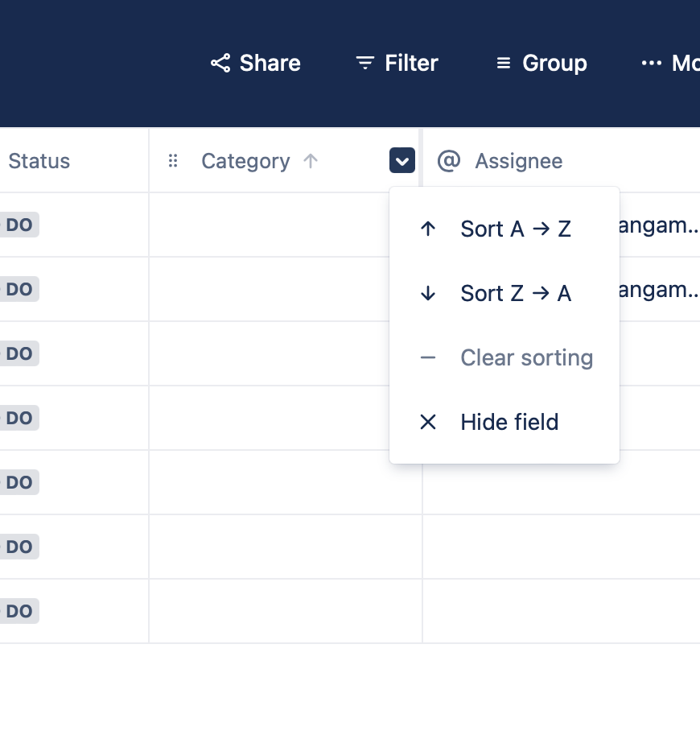The image size is (700, 739).
Task: Click the @ icon in Assignee header
Action: (x=448, y=161)
